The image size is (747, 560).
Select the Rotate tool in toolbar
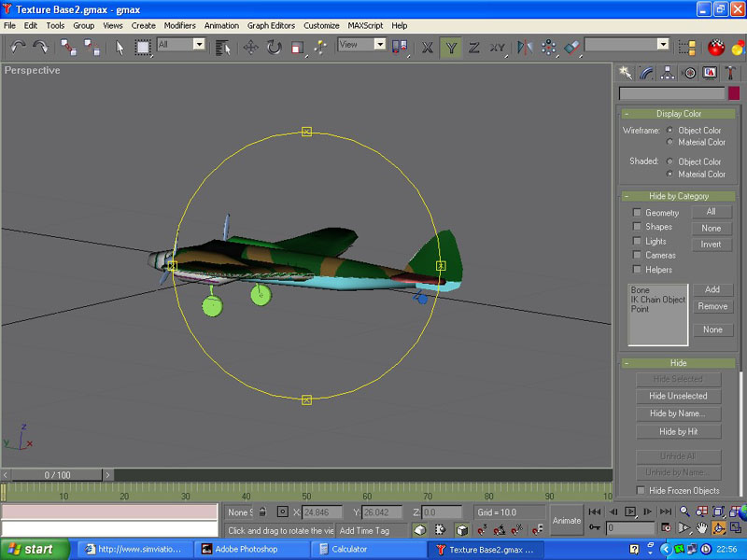(x=274, y=47)
